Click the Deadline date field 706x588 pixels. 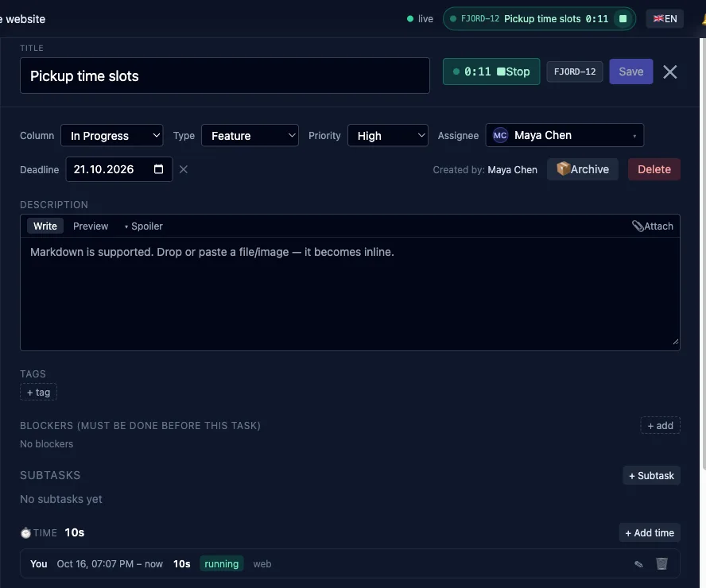pos(119,169)
